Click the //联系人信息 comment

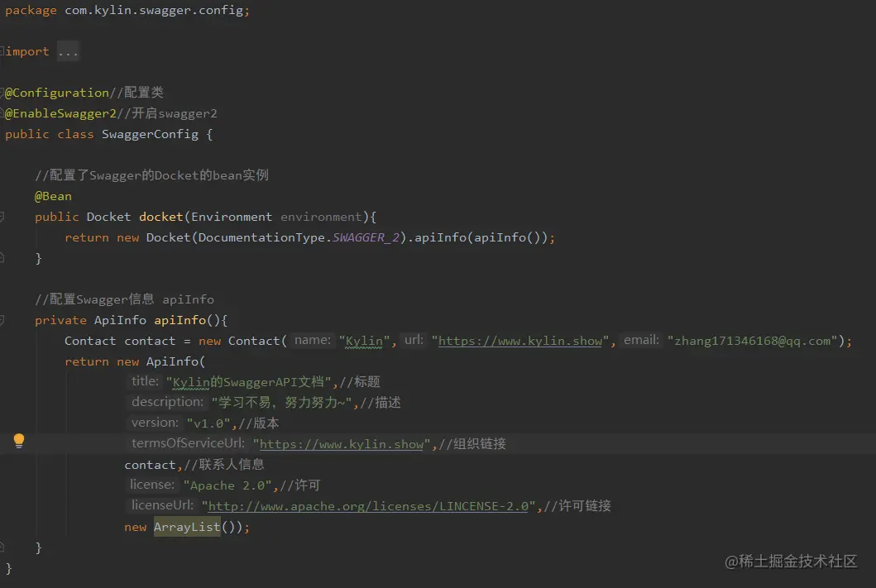[224, 465]
